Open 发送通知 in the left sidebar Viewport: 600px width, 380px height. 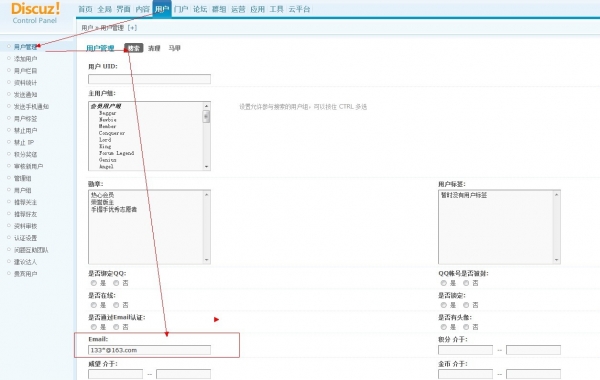pyautogui.click(x=25, y=95)
